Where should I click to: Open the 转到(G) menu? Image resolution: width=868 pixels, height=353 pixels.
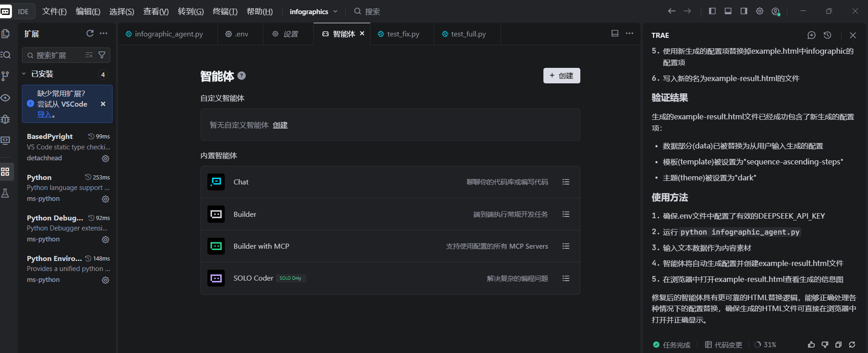191,11
